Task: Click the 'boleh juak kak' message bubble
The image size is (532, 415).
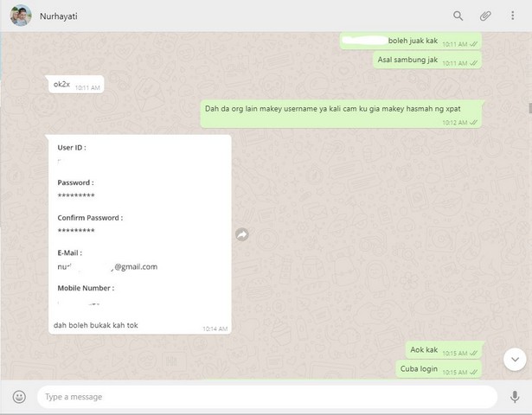Action: click(x=411, y=41)
